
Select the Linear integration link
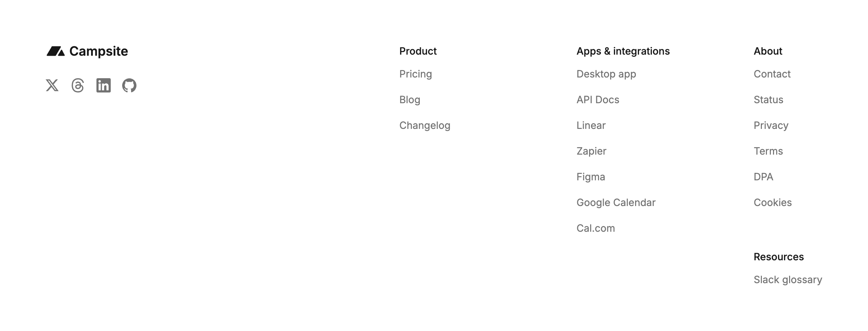point(591,126)
